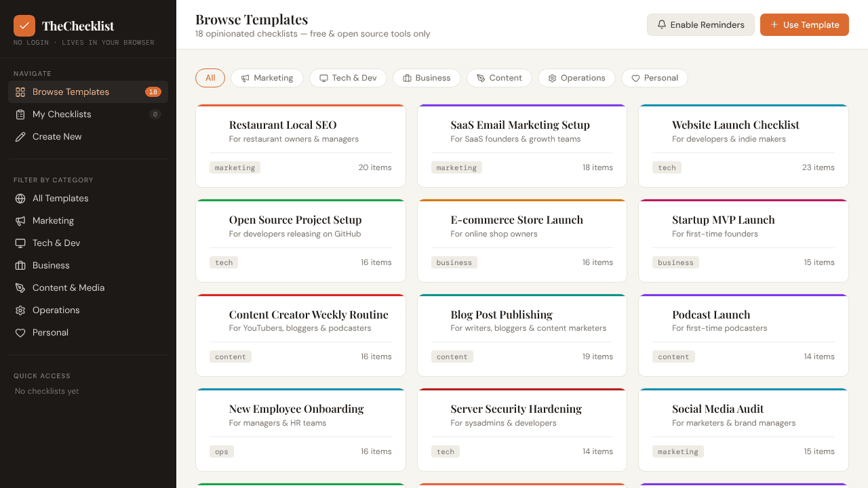Click the plus icon in Use Template
This screenshot has height=488, width=868.
point(774,25)
